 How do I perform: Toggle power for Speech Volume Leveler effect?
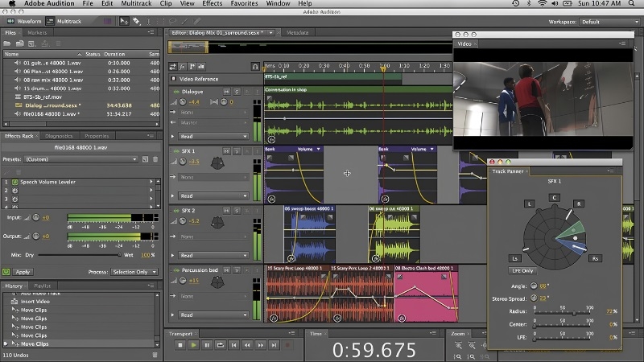14,183
